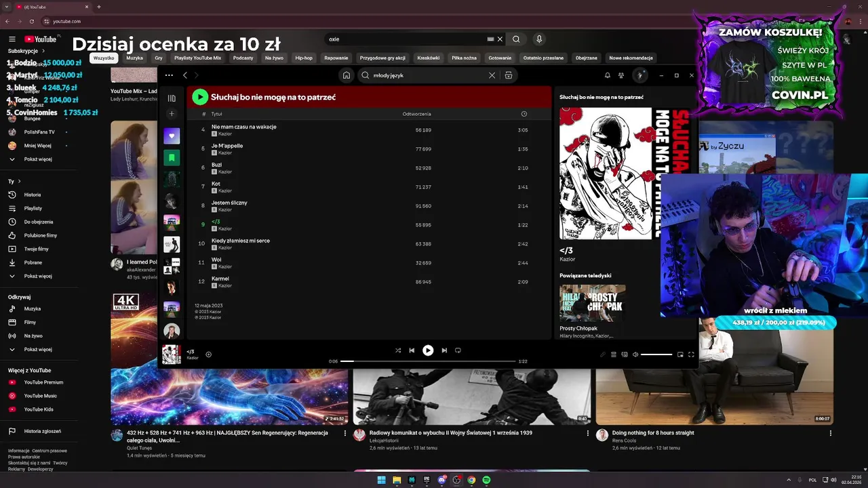The height and width of the screenshot is (488, 868).
Task: Open the Connect to a device icon
Action: coord(625,354)
